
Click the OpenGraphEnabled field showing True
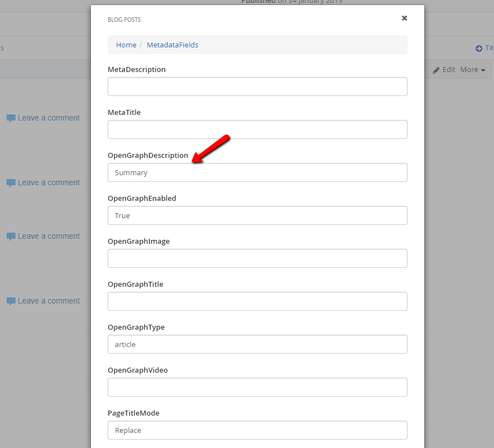click(x=257, y=215)
